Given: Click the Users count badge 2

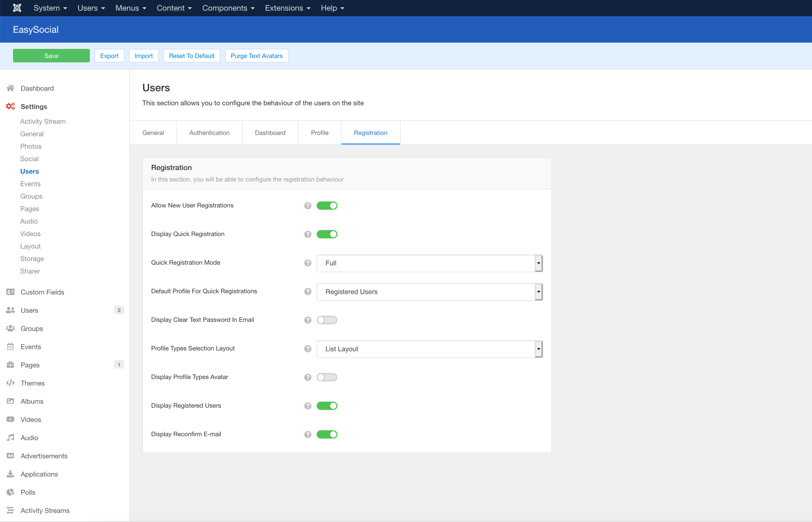Looking at the screenshot, I should tap(119, 310).
